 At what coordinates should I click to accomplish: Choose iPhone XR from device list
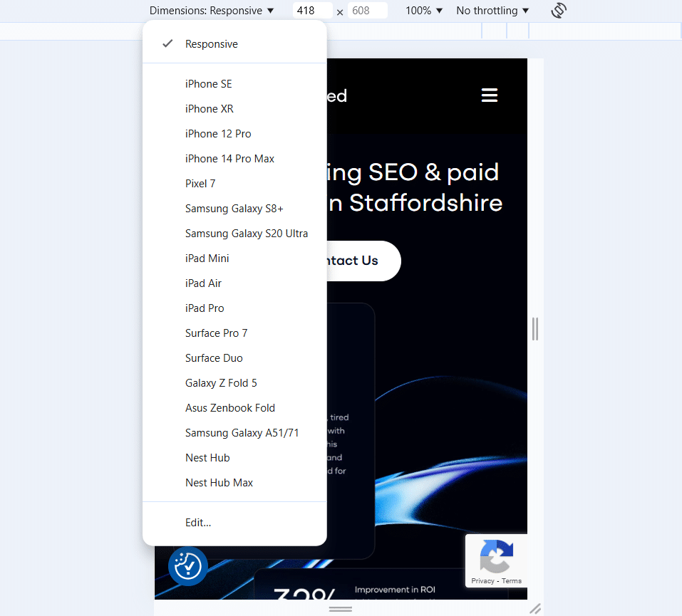click(234, 109)
